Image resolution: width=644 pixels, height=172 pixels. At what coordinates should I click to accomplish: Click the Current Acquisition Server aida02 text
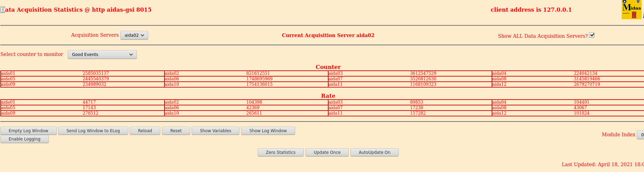tap(328, 35)
